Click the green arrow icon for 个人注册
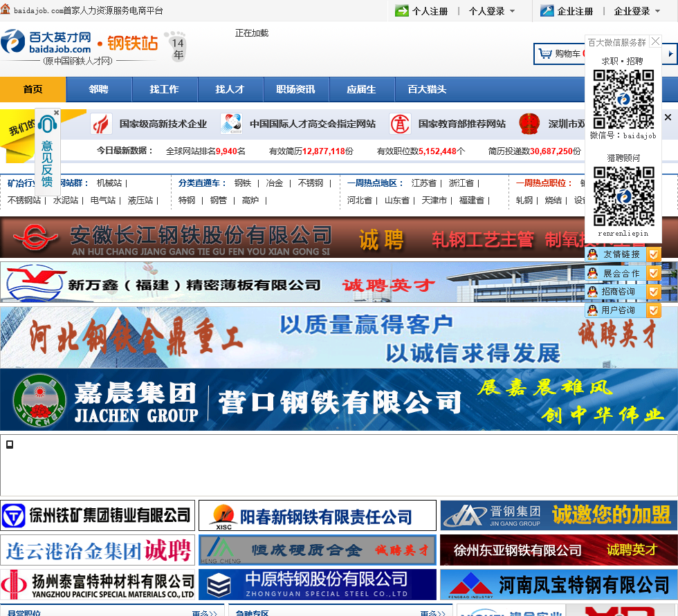Viewport: 678px width, 616px height. (402, 11)
